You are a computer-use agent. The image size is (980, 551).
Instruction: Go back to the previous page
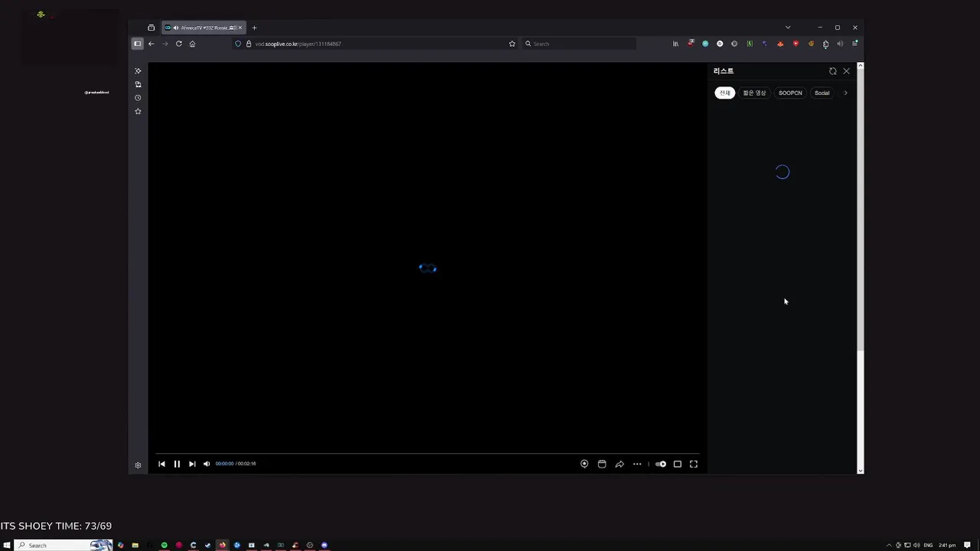click(151, 44)
